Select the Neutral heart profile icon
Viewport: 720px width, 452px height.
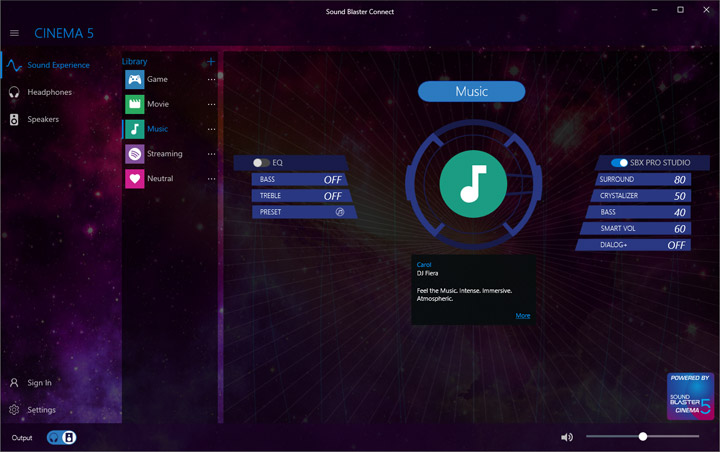tap(135, 179)
